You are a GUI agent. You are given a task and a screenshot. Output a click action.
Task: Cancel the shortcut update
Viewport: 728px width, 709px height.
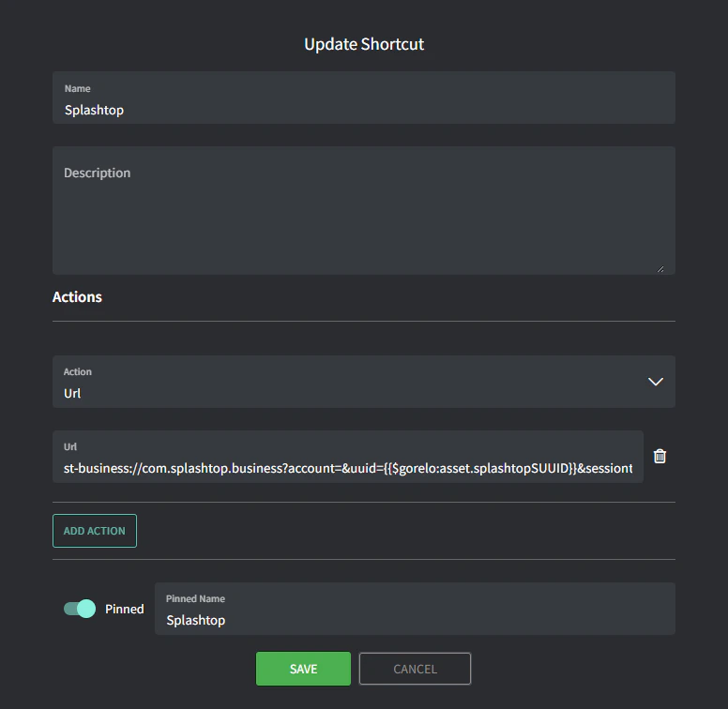click(x=415, y=669)
